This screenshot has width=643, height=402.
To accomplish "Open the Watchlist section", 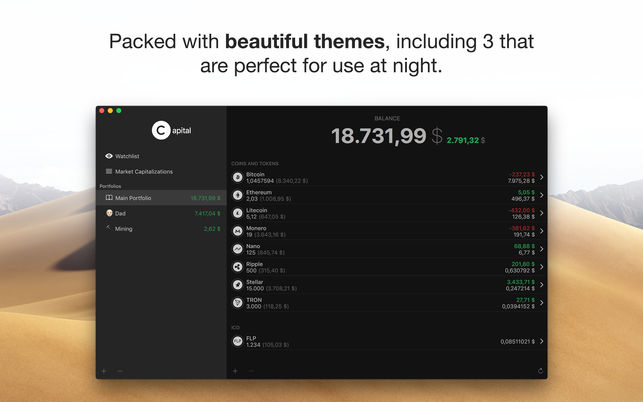I will 161,156.
